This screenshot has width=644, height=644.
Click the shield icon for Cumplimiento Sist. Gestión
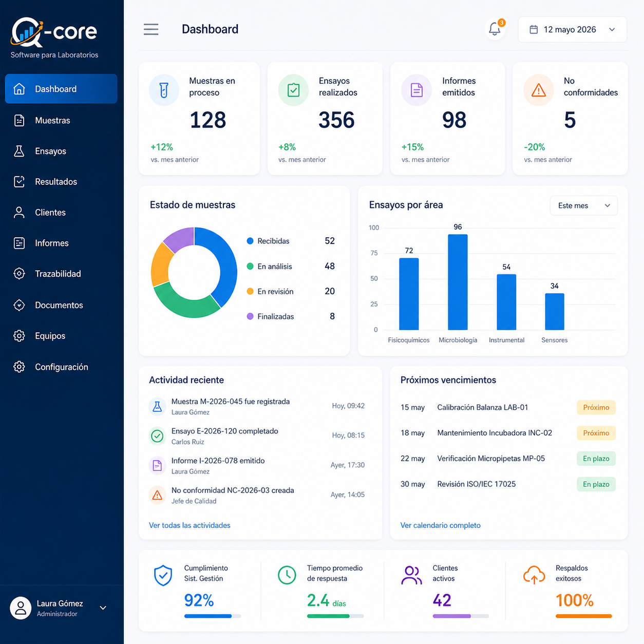(163, 576)
